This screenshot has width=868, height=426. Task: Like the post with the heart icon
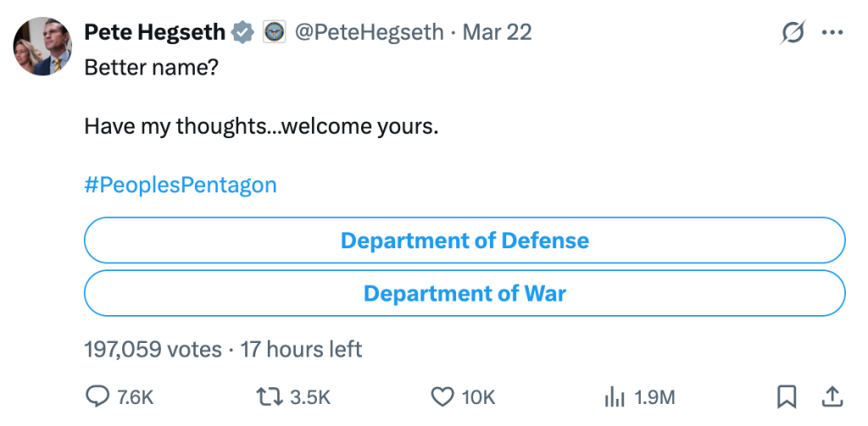443,396
